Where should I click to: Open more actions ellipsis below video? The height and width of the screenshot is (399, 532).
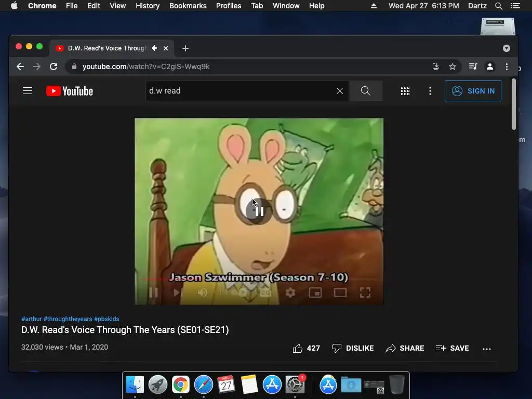(x=487, y=349)
